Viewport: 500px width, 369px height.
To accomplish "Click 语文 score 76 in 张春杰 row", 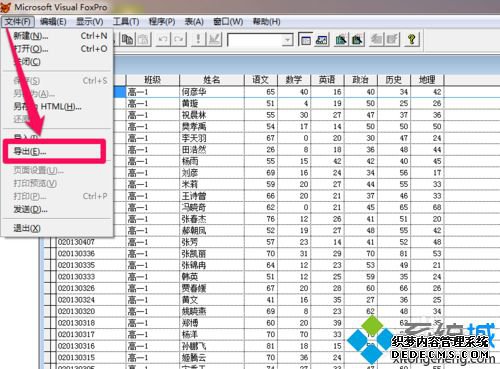I will point(261,219).
